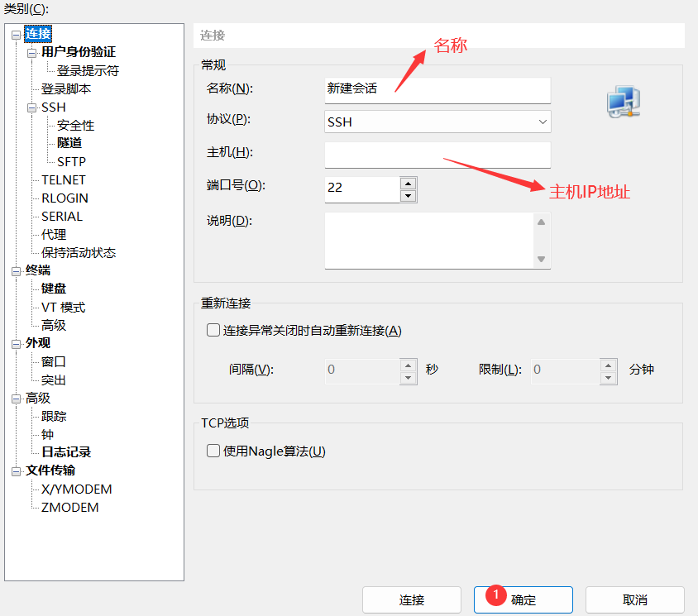The image size is (698, 616).
Task: Click into the 说明 description text area
Action: point(429,241)
